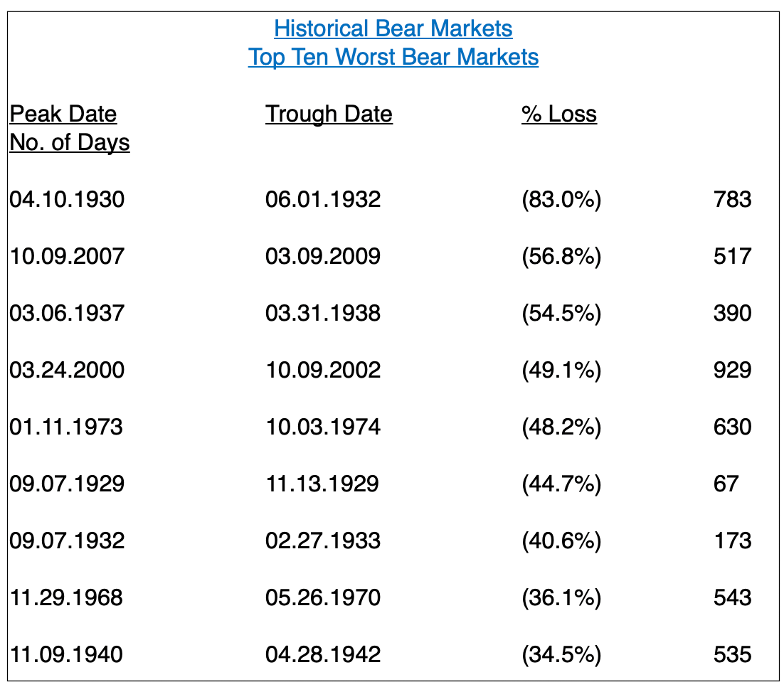Click the (44.7%) loss value
The image size is (784, 687).
[561, 484]
